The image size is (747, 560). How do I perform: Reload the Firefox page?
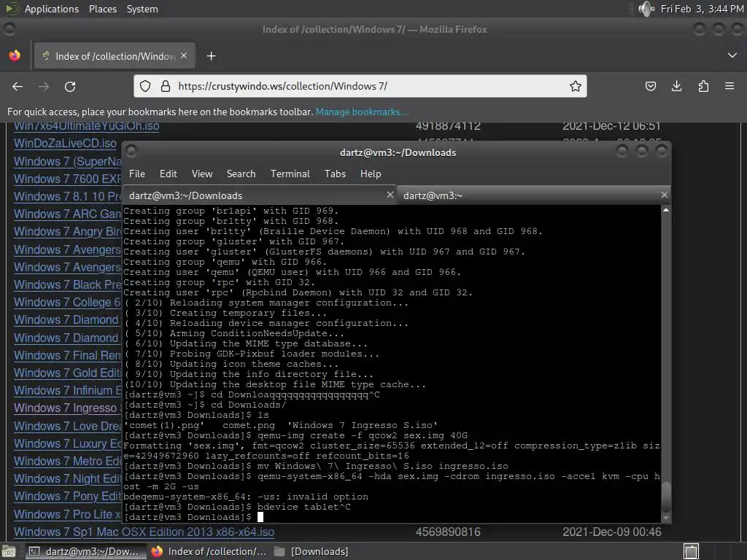click(x=70, y=86)
